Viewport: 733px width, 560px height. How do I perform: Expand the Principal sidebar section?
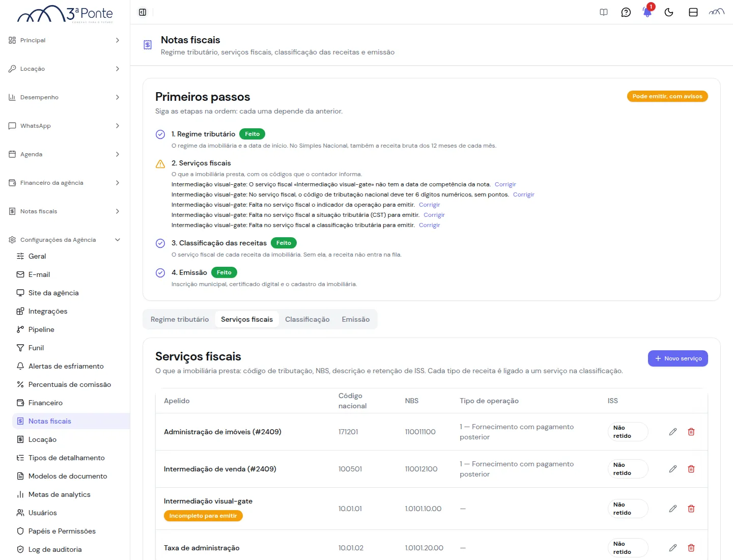pyautogui.click(x=65, y=40)
